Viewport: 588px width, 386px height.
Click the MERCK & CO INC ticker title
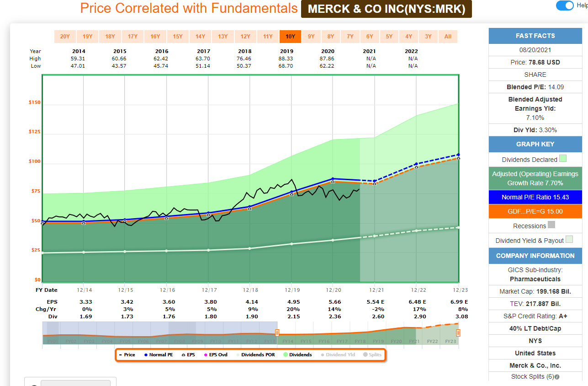(x=387, y=9)
